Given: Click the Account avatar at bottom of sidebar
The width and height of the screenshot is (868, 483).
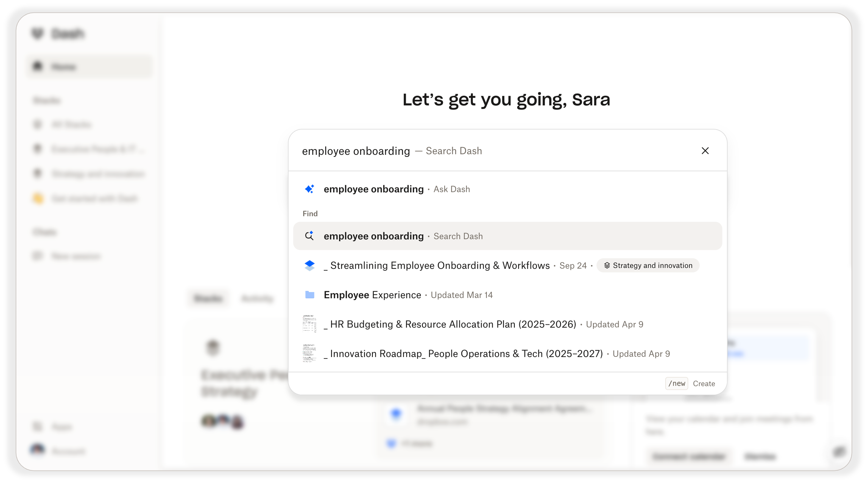Looking at the screenshot, I should pos(38,451).
